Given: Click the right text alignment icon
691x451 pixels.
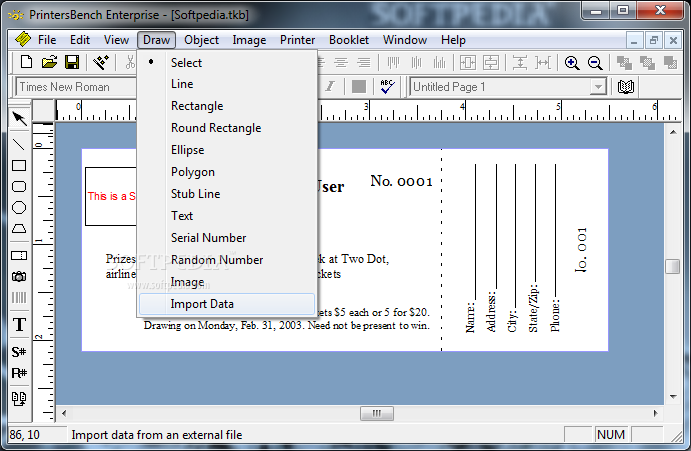Looking at the screenshot, I should [x=364, y=63].
